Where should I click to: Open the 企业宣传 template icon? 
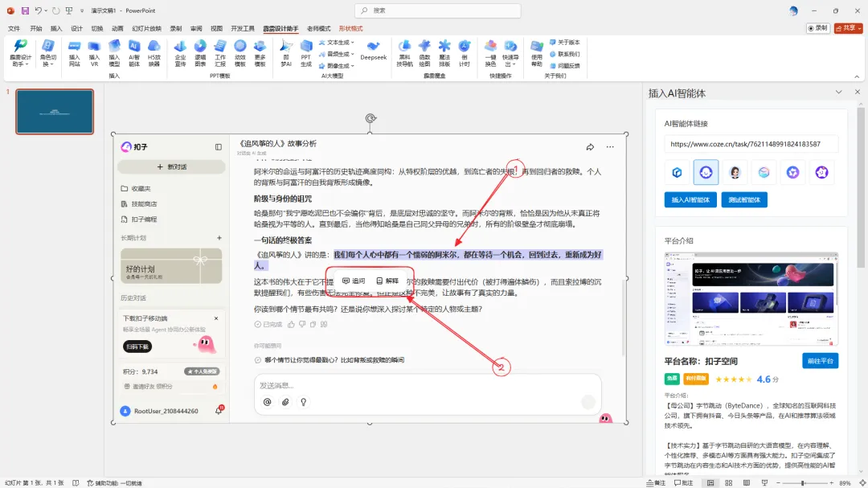(181, 53)
